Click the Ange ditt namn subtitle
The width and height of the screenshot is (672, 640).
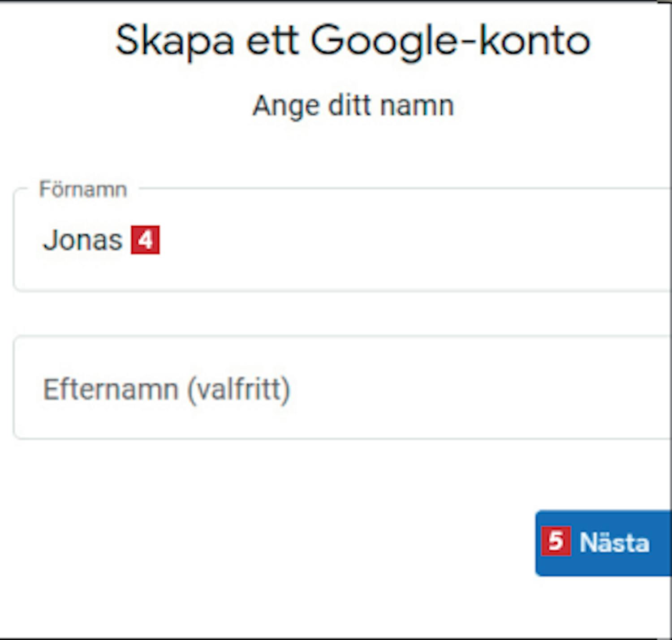[353, 106]
